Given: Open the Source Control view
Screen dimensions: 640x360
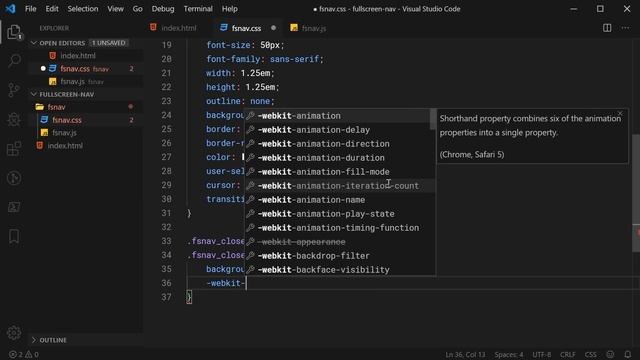Looking at the screenshot, I should (14, 90).
